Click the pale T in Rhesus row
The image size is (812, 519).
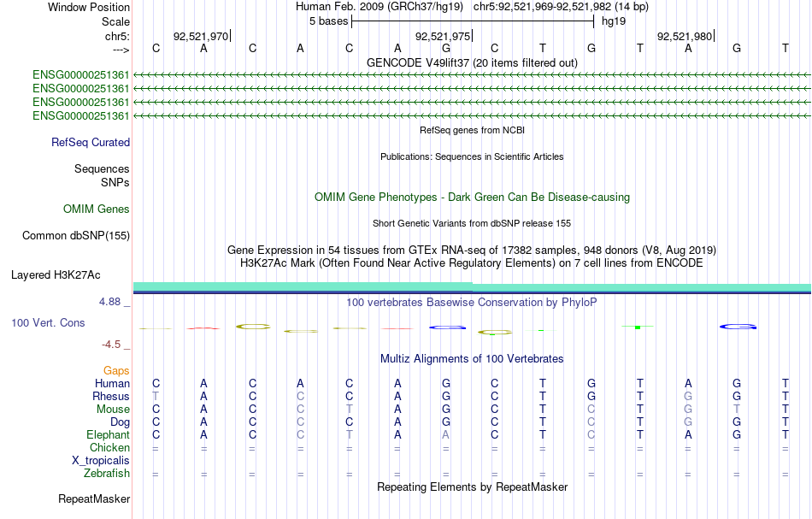coord(156,396)
